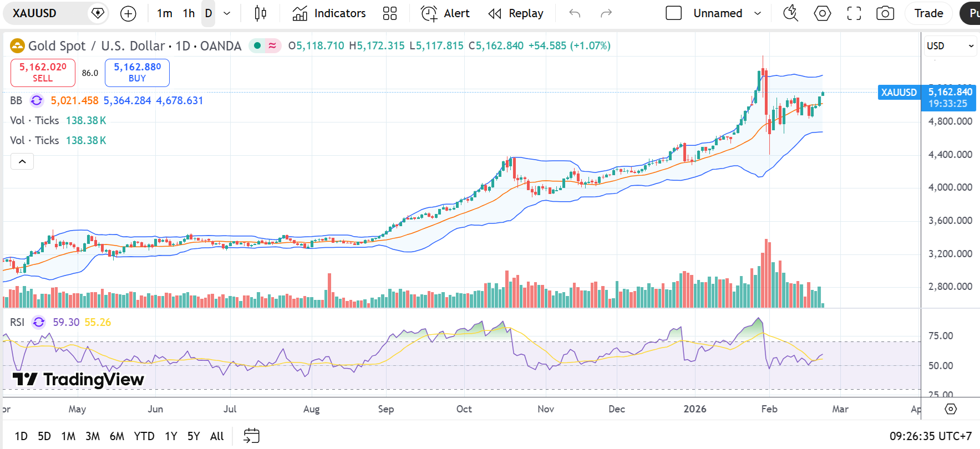Click the 5,162.020 SELL button
This screenshot has width=980, height=449.
point(43,73)
